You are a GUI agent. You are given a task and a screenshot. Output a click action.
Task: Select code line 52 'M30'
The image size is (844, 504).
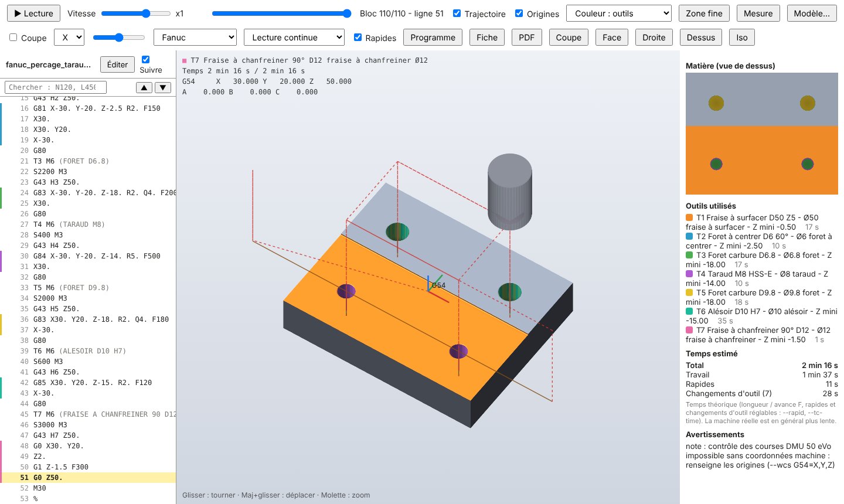pyautogui.click(x=88, y=488)
